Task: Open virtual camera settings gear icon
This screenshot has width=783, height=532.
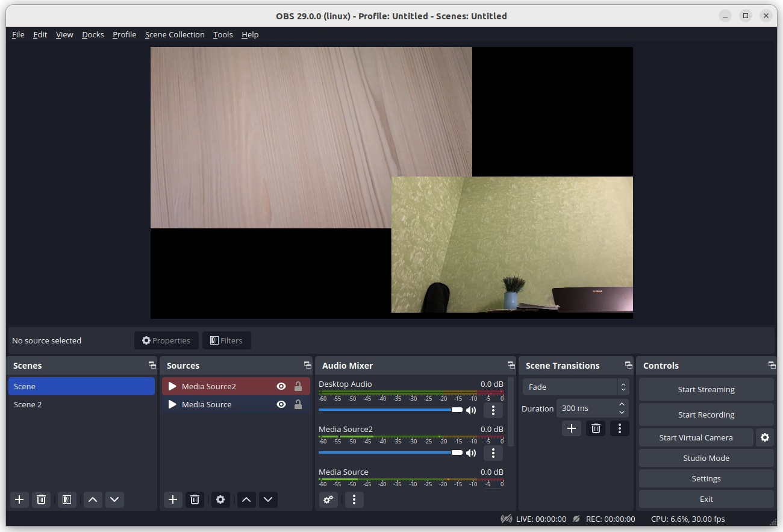Action: [x=764, y=437]
